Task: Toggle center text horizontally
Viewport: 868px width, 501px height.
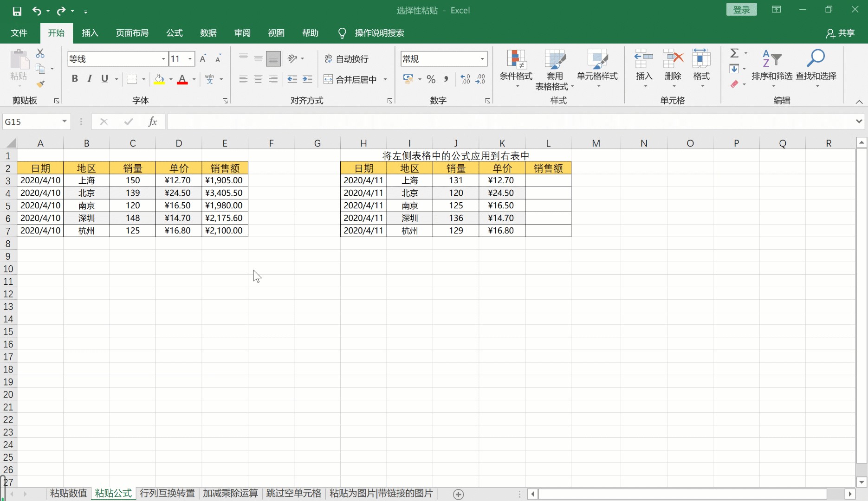Action: pyautogui.click(x=259, y=79)
